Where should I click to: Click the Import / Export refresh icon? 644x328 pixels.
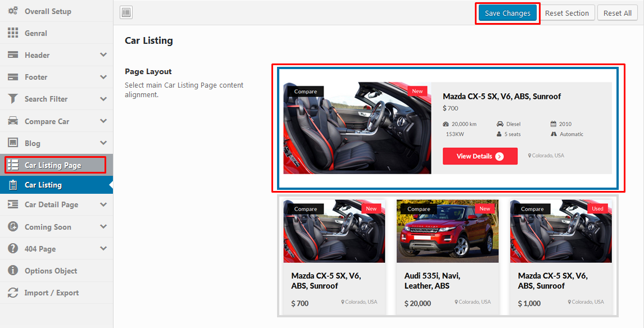pos(13,292)
